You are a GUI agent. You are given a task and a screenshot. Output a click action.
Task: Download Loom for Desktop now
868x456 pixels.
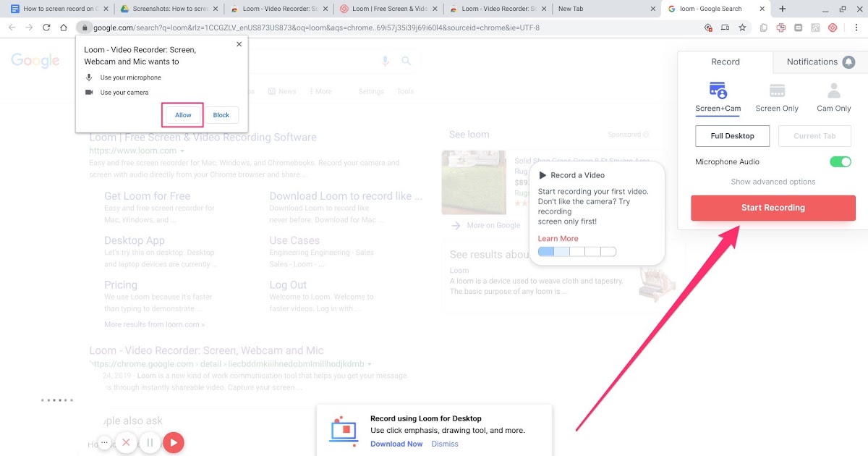pos(396,444)
